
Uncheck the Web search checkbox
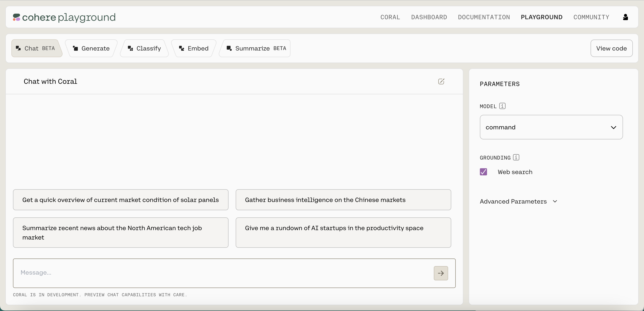pos(483,172)
